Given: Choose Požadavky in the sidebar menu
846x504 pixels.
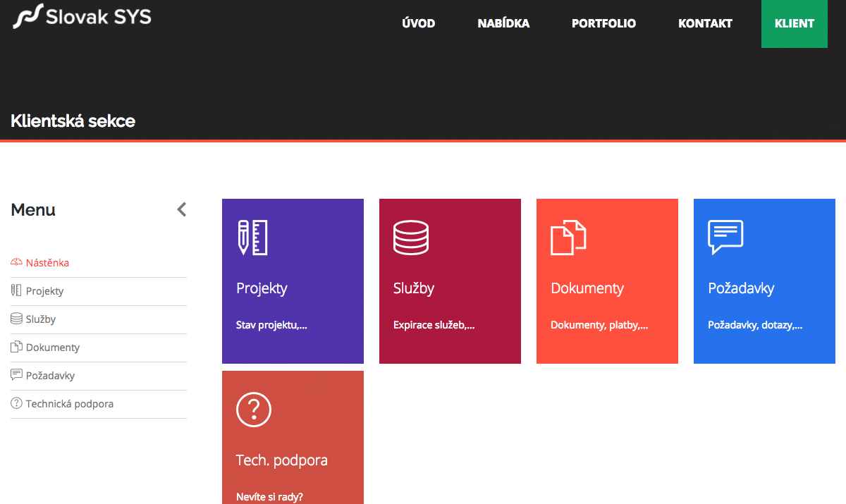Looking at the screenshot, I should pos(50,376).
